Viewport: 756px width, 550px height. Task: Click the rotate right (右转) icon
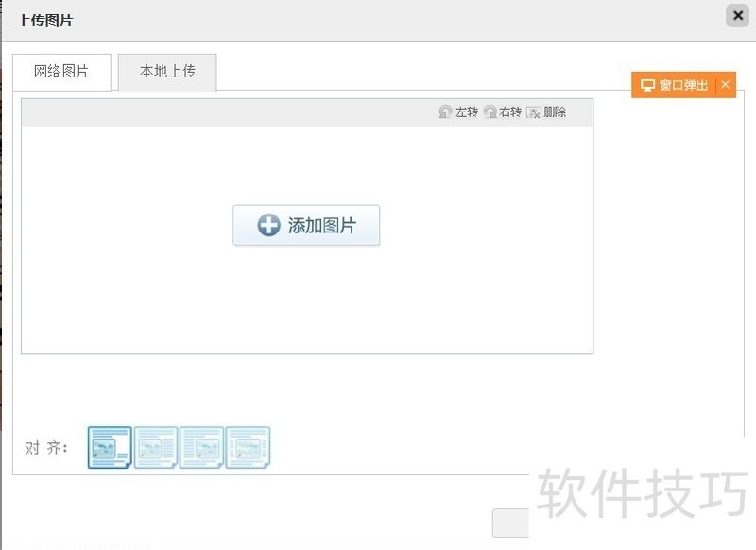coord(490,112)
